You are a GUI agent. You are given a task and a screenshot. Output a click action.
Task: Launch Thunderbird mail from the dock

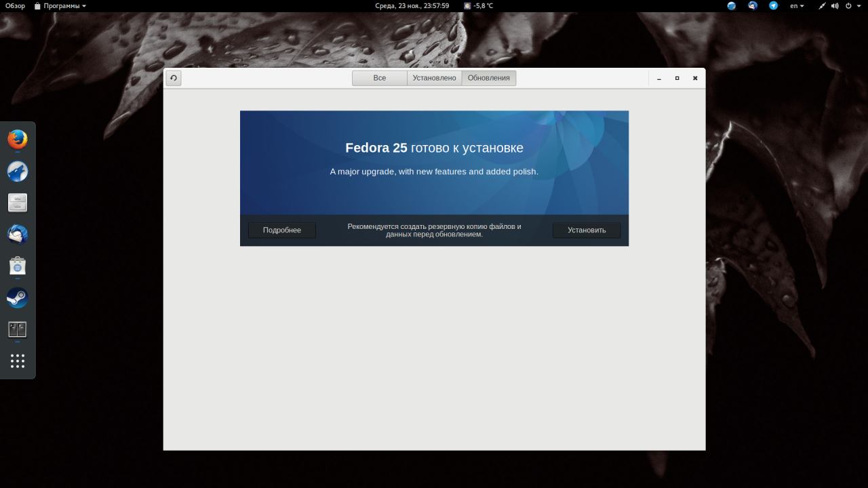pyautogui.click(x=18, y=235)
